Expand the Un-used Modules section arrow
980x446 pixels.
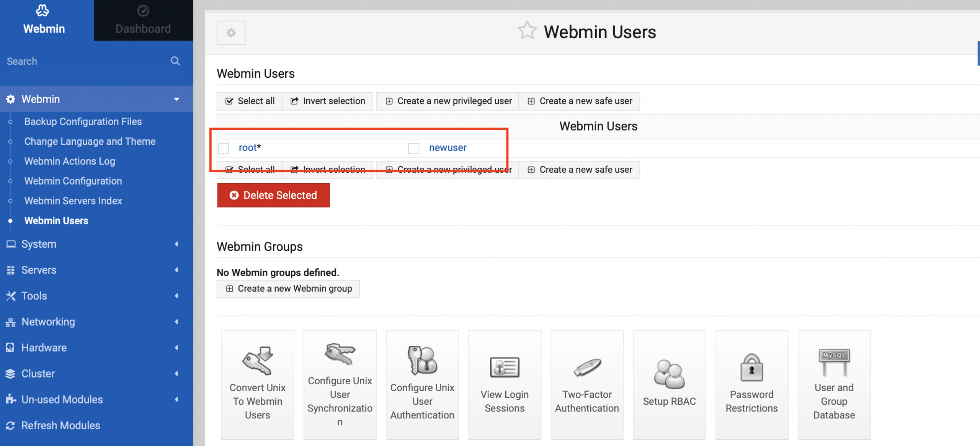tap(176, 399)
